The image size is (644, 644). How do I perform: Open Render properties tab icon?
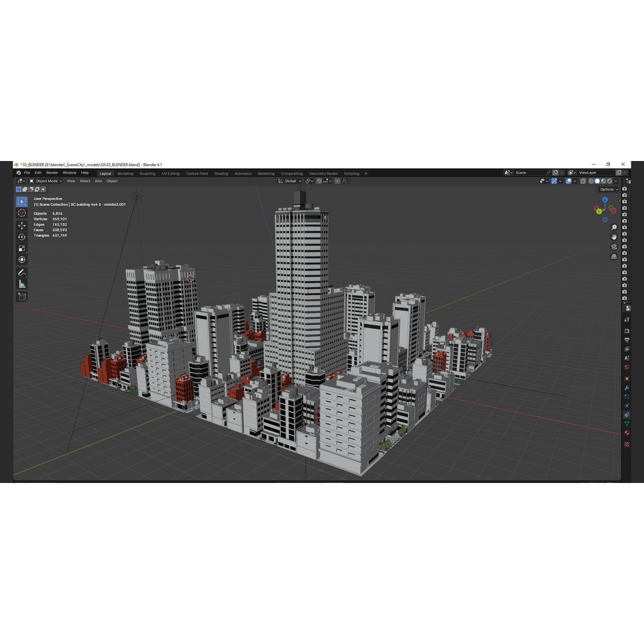coord(627,330)
